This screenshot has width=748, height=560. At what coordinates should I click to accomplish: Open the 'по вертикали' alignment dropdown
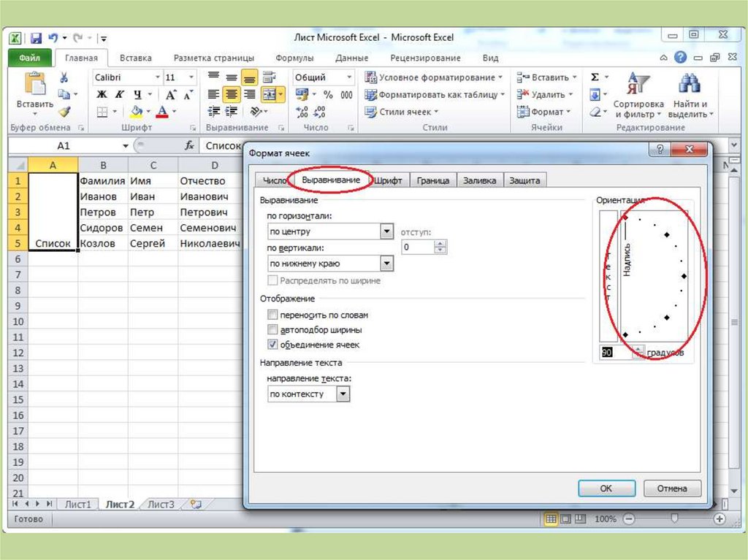(x=386, y=264)
